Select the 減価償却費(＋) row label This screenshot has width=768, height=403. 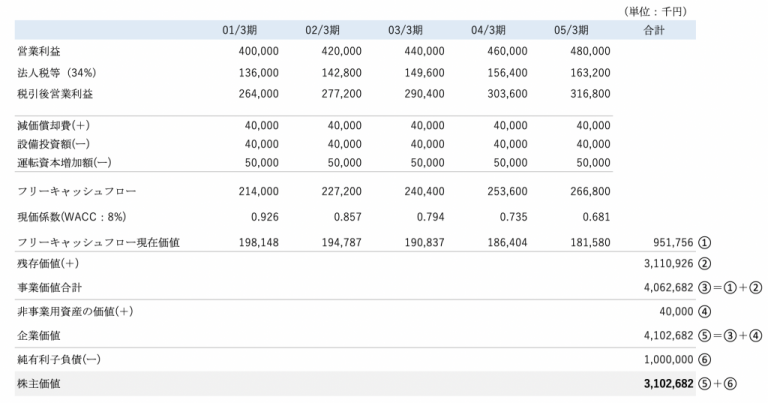[53, 126]
